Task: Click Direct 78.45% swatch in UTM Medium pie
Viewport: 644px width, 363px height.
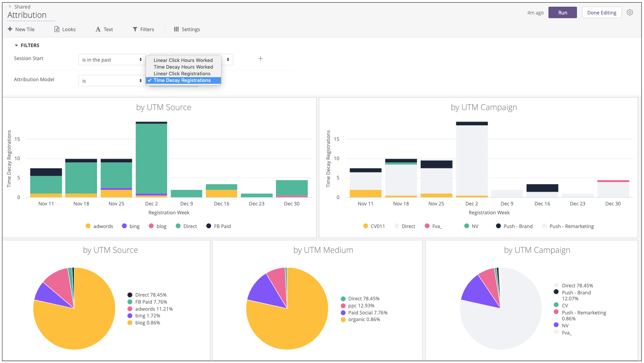Action: [x=343, y=299]
